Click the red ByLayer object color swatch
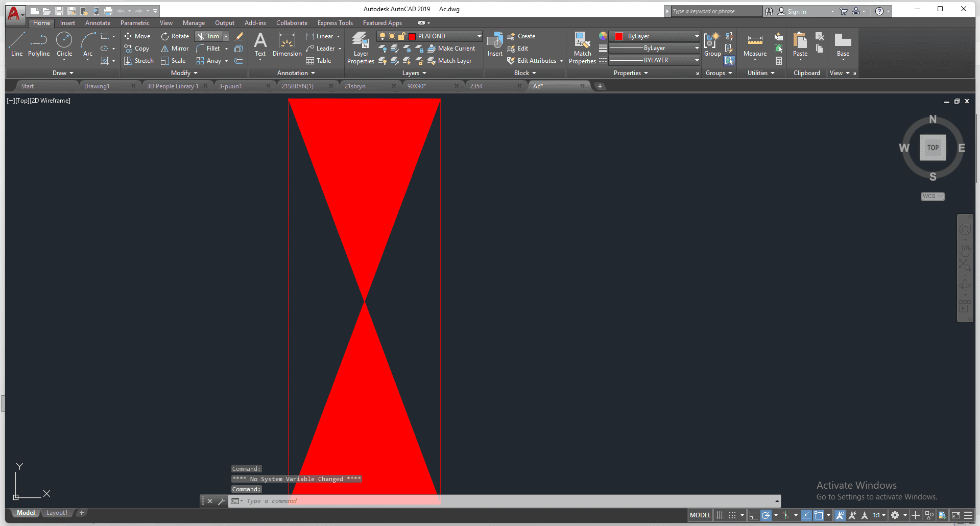Image resolution: width=980 pixels, height=526 pixels. click(619, 36)
